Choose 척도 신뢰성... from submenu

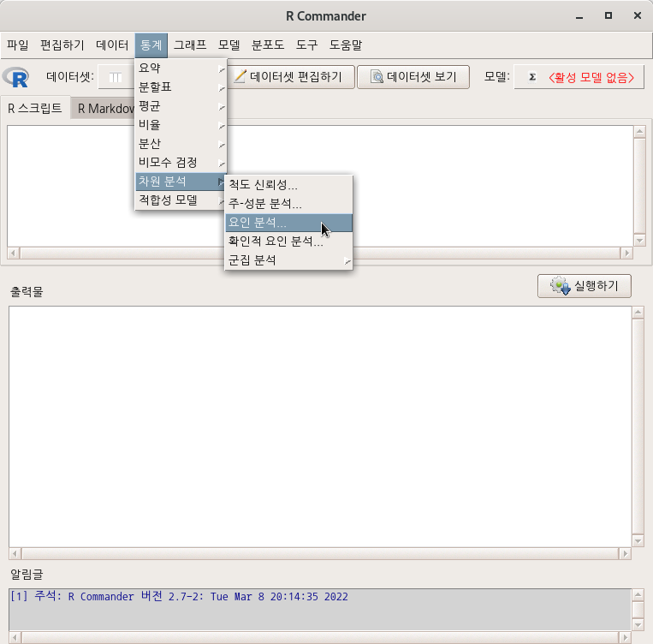[288, 185]
